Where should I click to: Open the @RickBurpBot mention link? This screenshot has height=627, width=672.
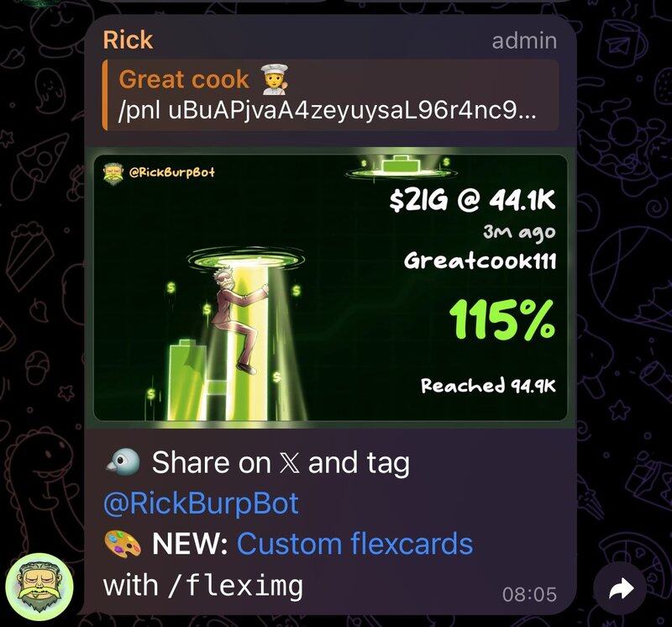tap(201, 503)
